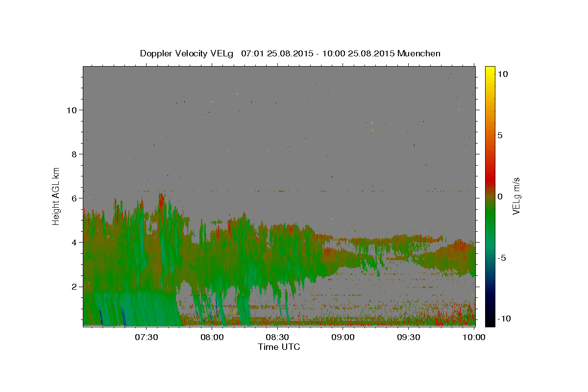This screenshot has width=588, height=392.
Task: Click the 'Time UTC' axis label
Action: tap(279, 347)
